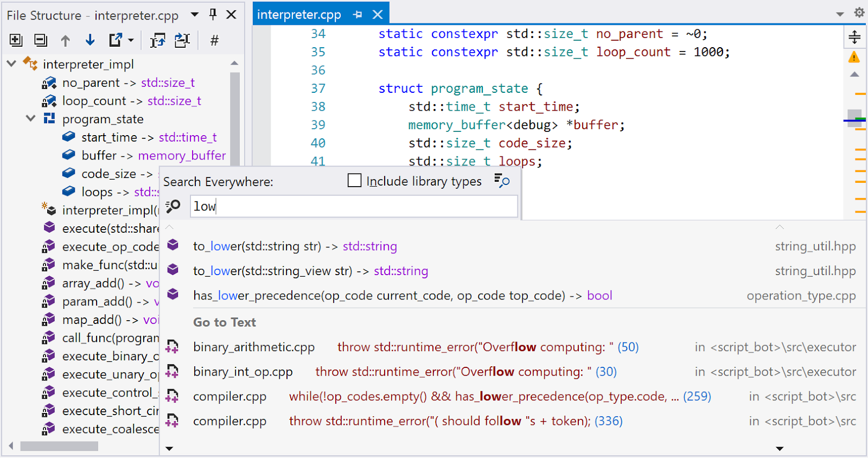
Task: Close the interpreter.cpp tab
Action: [378, 15]
